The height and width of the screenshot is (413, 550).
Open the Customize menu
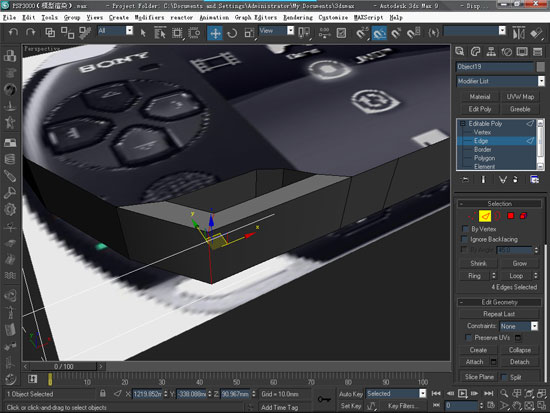(x=333, y=18)
